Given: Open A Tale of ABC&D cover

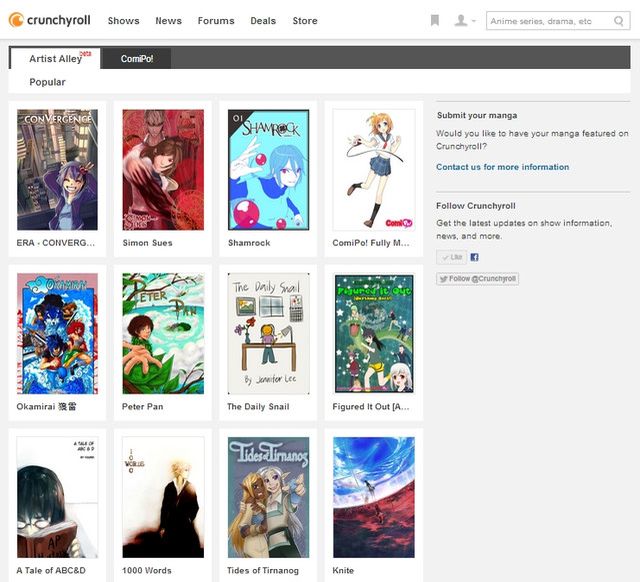Looking at the screenshot, I should 57,497.
